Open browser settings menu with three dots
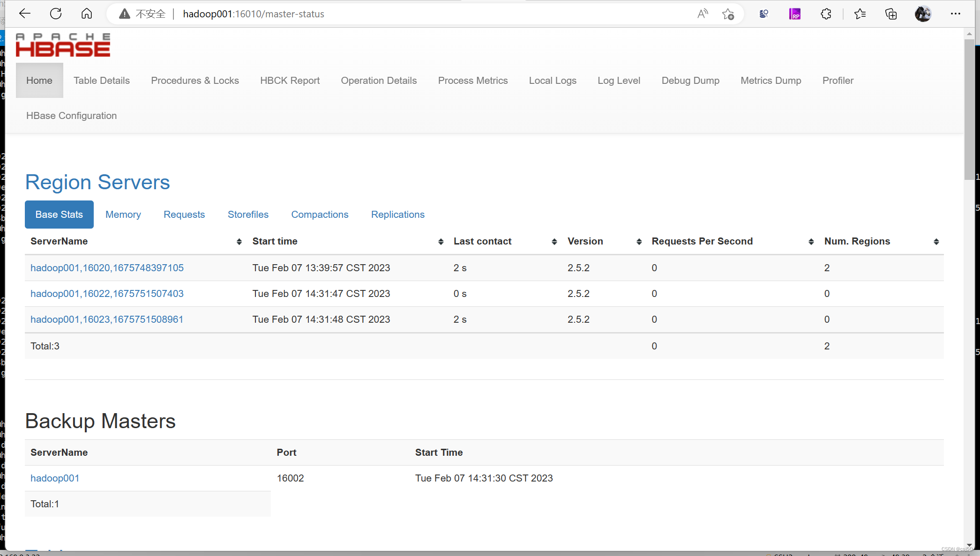The image size is (980, 556). [x=955, y=14]
